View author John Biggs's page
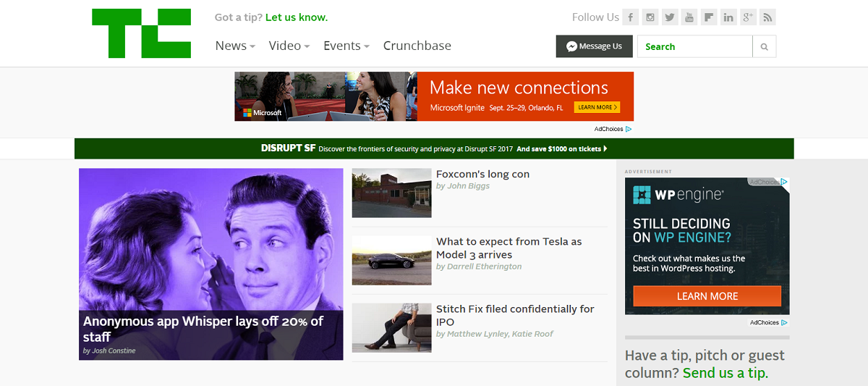The height and width of the screenshot is (386, 868). pyautogui.click(x=468, y=186)
